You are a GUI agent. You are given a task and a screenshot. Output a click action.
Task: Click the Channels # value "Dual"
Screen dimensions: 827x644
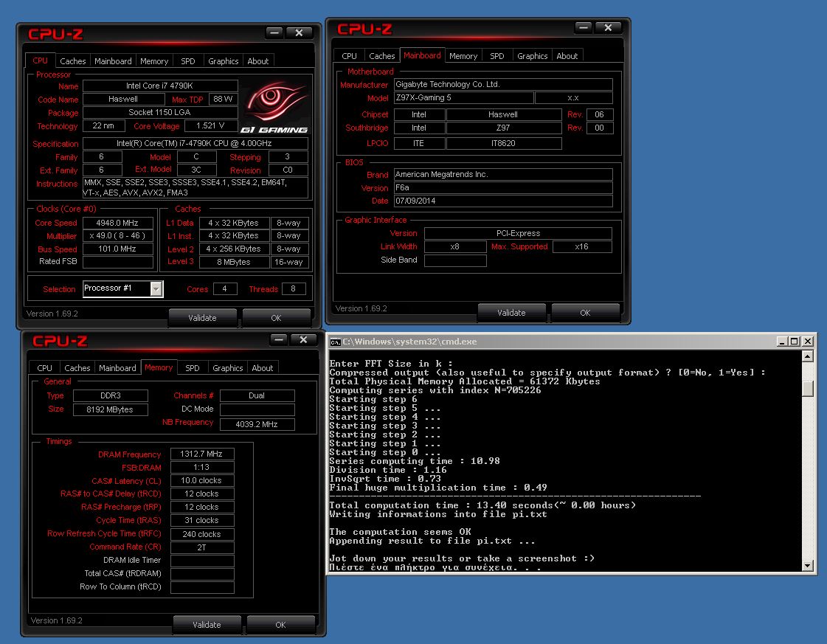(257, 395)
